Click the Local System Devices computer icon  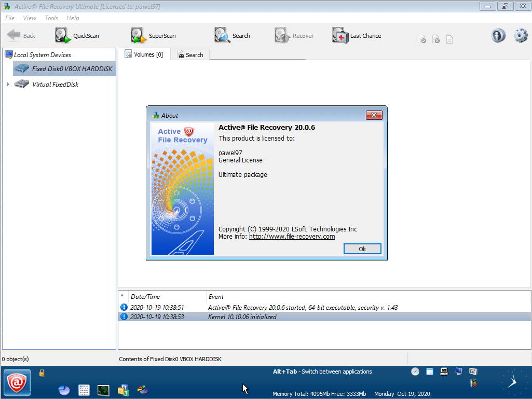pos(8,54)
